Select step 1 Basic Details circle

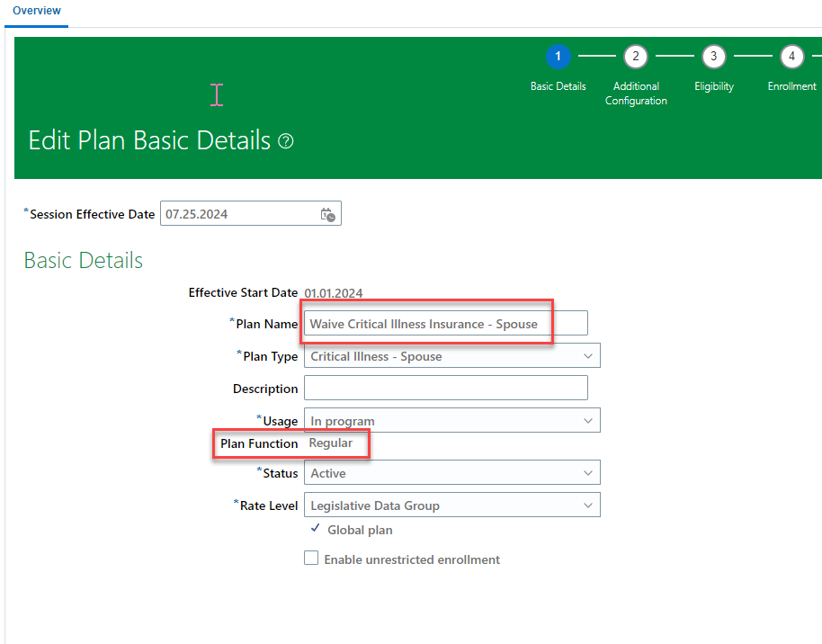point(558,56)
